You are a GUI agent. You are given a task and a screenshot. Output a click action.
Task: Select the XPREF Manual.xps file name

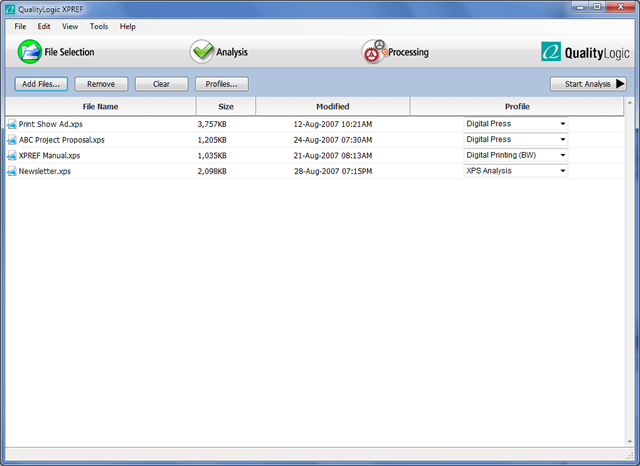(x=49, y=155)
